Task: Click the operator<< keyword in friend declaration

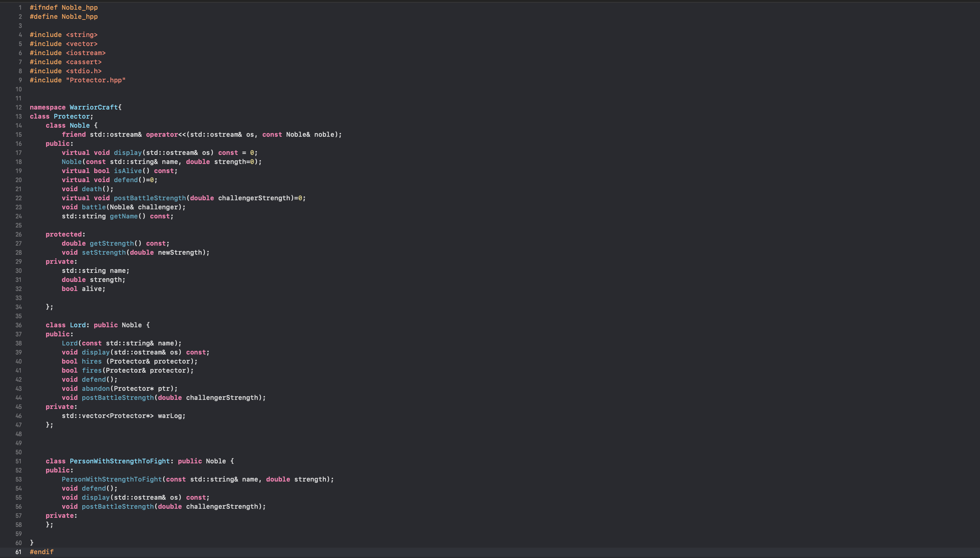Action: coord(162,134)
